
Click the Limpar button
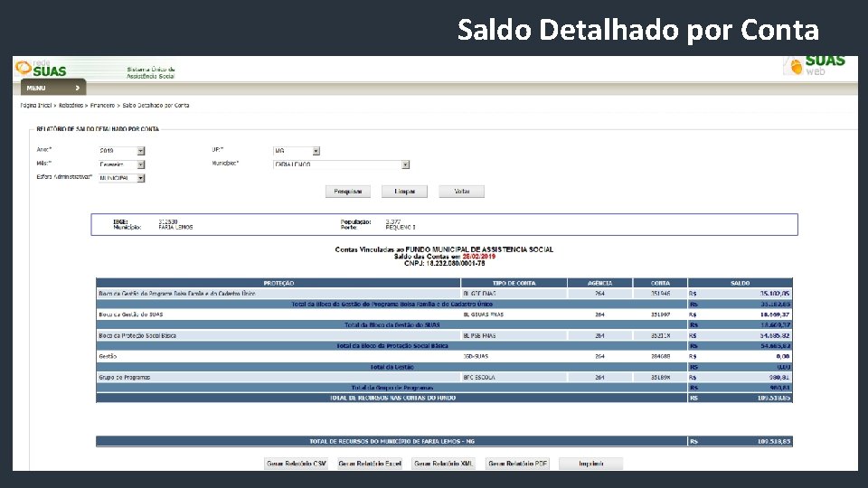click(404, 192)
